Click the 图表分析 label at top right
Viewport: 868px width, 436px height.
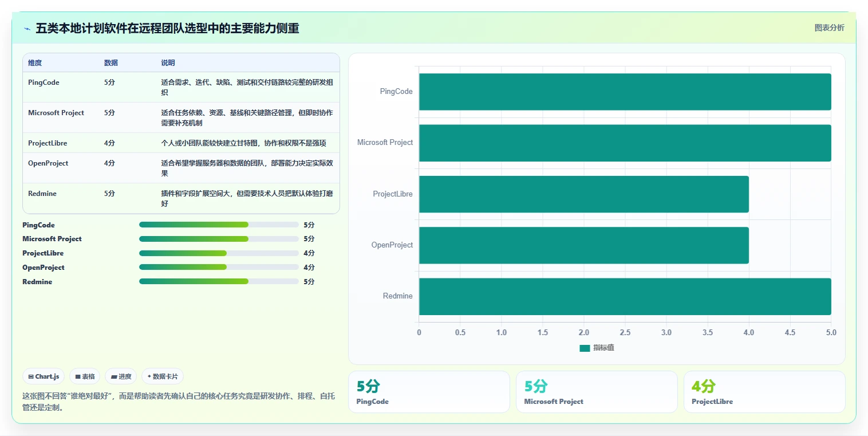tap(829, 28)
